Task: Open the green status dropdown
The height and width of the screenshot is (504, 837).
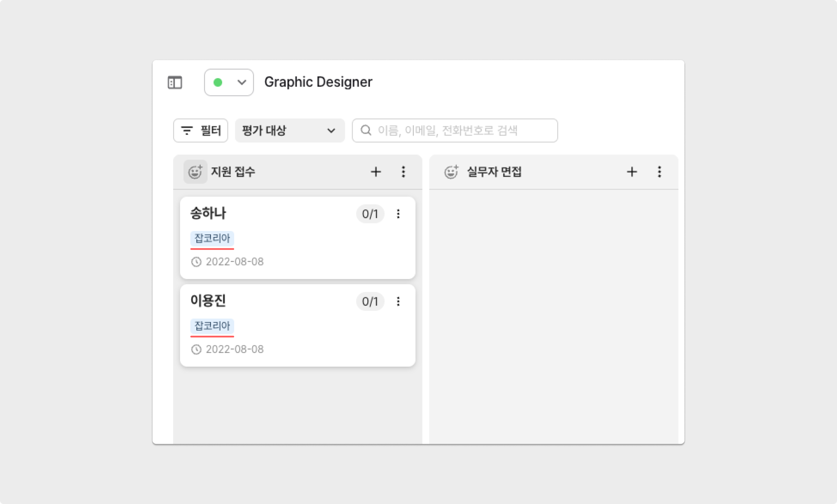Action: point(229,83)
